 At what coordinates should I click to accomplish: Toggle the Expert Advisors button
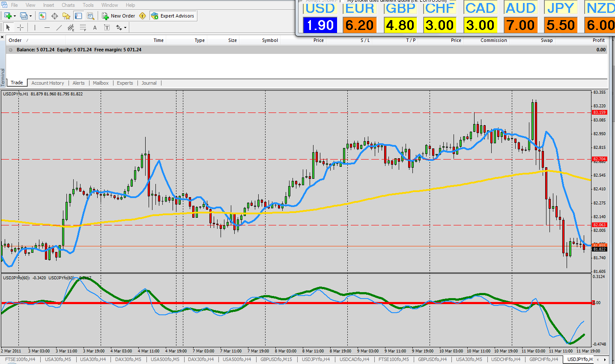173,16
